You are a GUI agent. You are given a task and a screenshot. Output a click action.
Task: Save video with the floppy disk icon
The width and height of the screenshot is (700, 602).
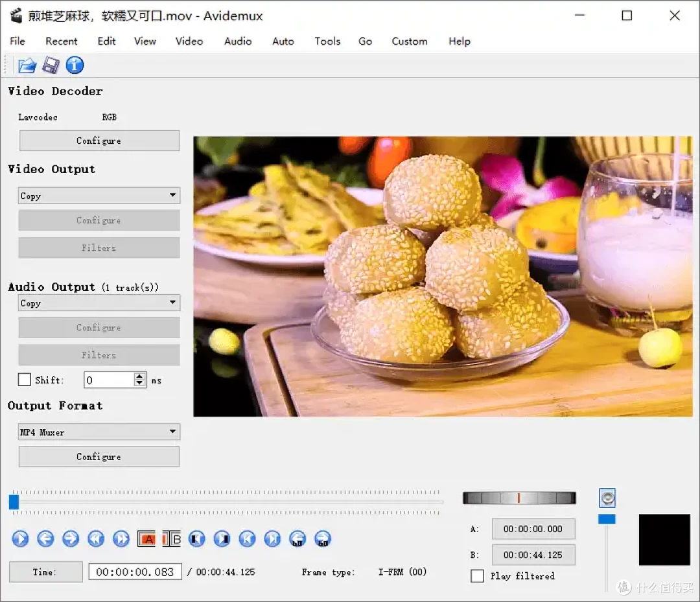pyautogui.click(x=51, y=65)
